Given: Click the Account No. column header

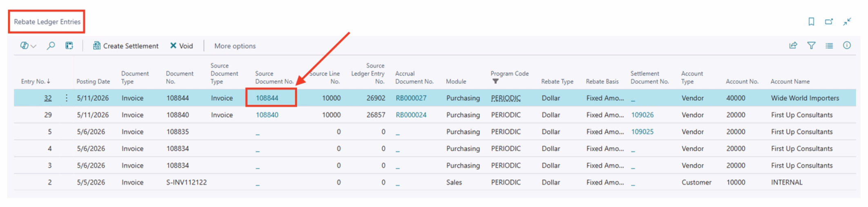Looking at the screenshot, I should [742, 81].
